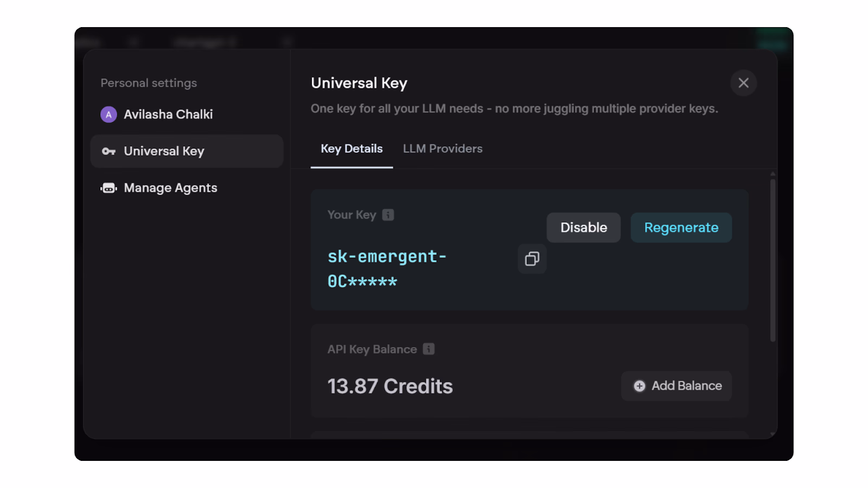Click the Universal Key dialog title
The image size is (868, 488).
click(359, 83)
